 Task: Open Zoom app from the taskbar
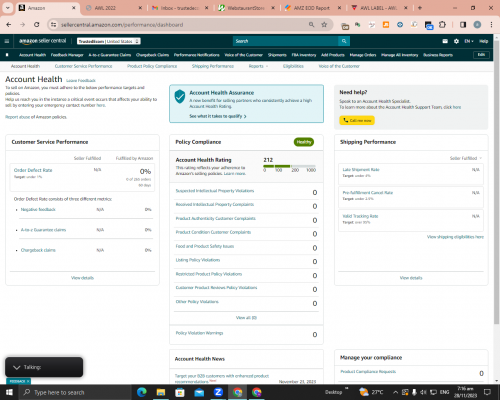point(218,392)
